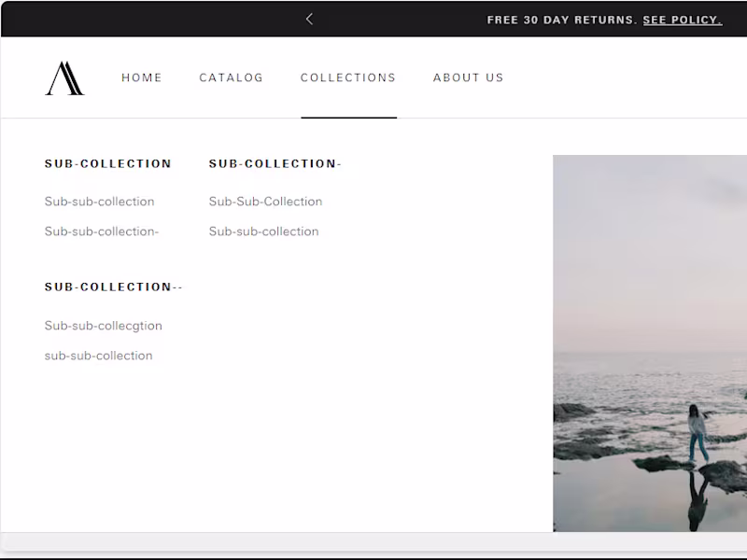The image size is (747, 560).
Task: Click the back chevron in the top bar
Action: pyautogui.click(x=309, y=19)
